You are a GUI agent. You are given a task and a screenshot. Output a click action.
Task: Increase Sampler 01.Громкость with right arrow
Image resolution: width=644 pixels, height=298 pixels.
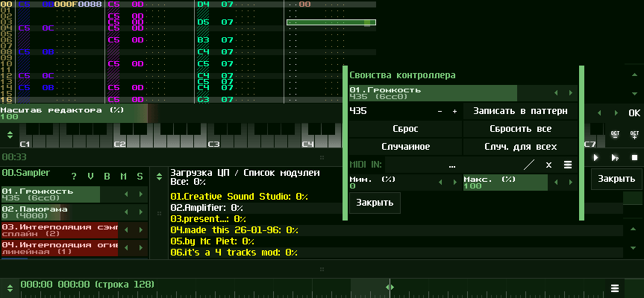click(x=141, y=194)
